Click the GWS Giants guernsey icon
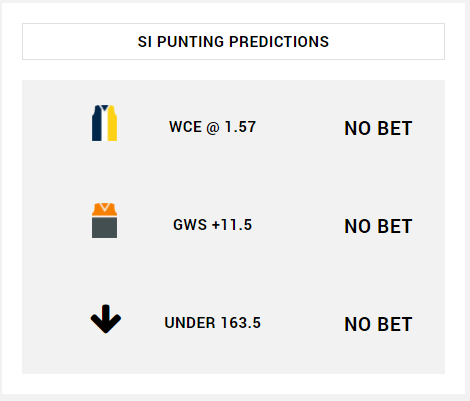 pyautogui.click(x=104, y=220)
